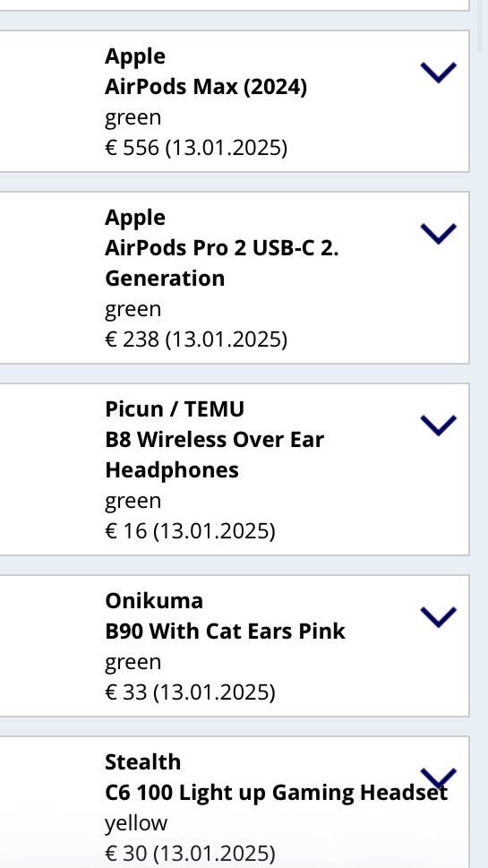Select the € 33 price line
Image resolution: width=488 pixels, height=868 pixels.
point(190,692)
